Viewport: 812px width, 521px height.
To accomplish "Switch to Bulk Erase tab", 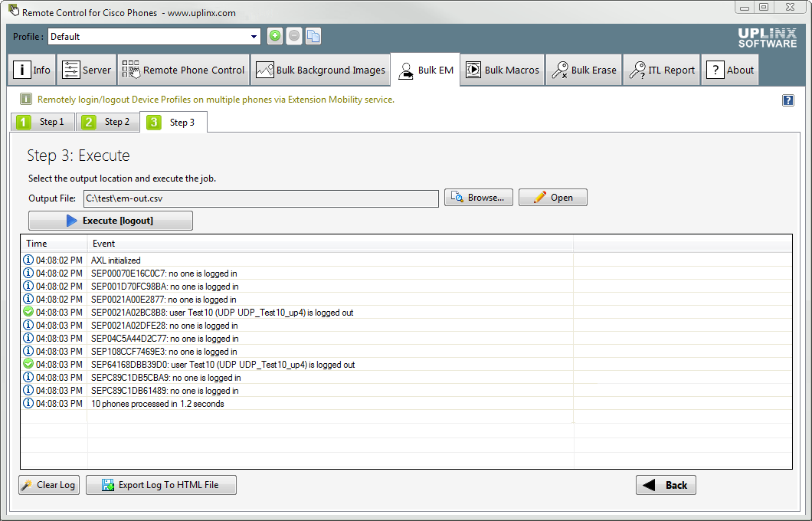I will click(584, 70).
